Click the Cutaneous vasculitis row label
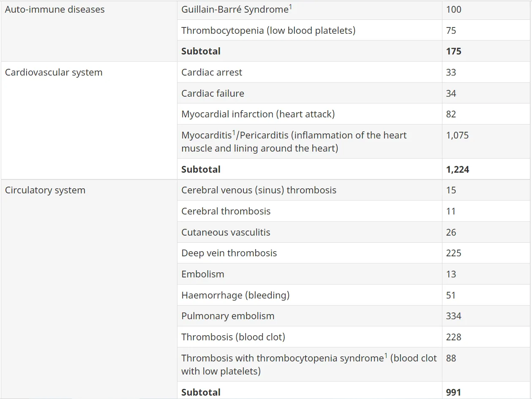Image resolution: width=532 pixels, height=399 pixels. tap(226, 232)
